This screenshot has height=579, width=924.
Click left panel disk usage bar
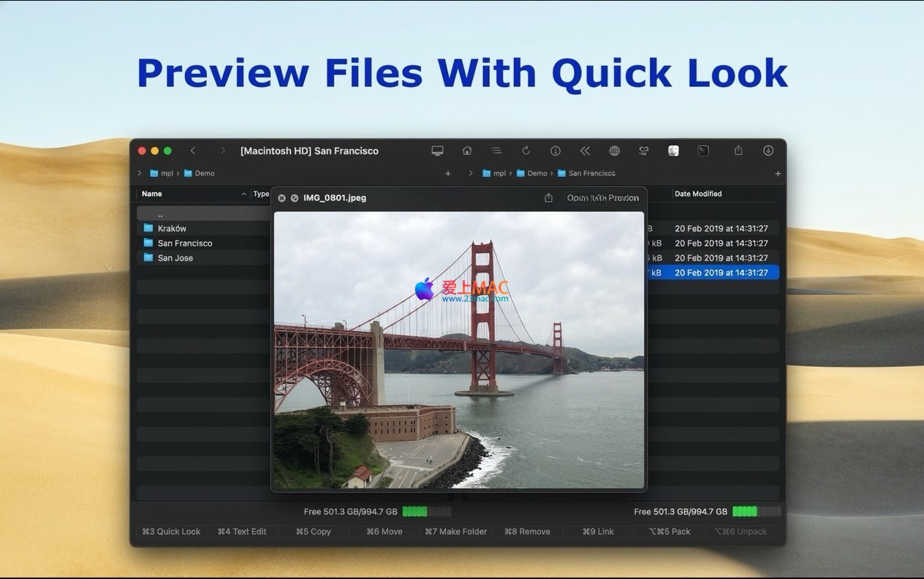(x=426, y=512)
